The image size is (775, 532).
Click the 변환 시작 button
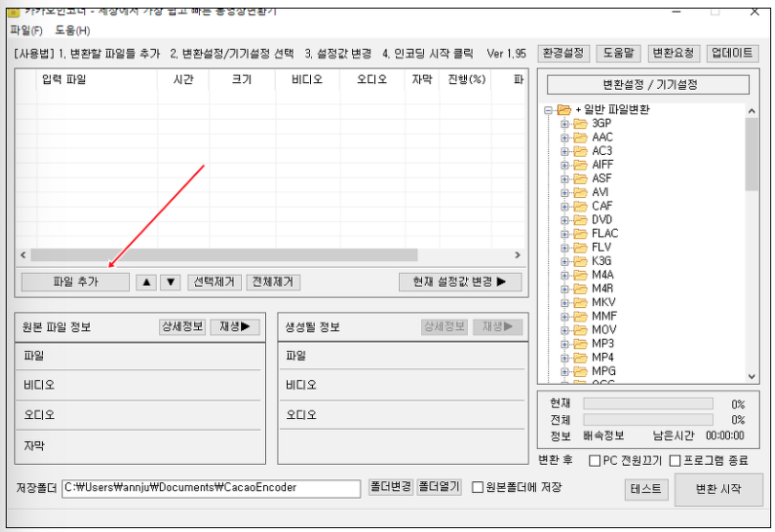click(x=719, y=490)
